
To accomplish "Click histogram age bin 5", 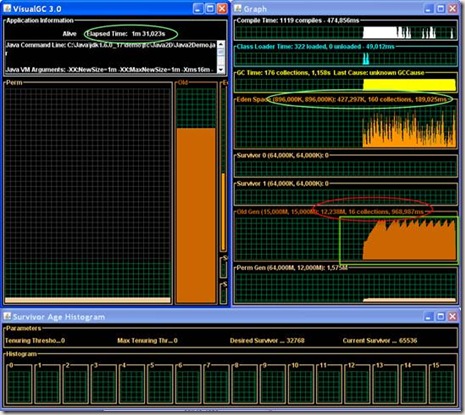I will (160, 384).
